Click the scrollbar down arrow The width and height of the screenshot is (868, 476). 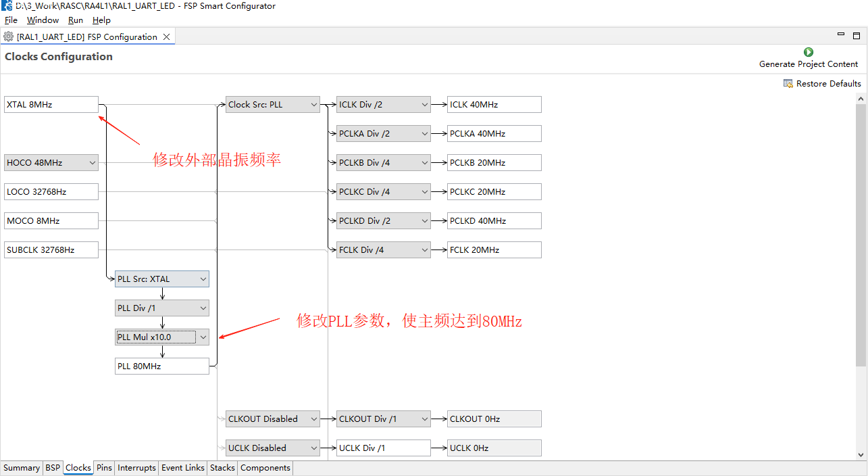point(861,455)
